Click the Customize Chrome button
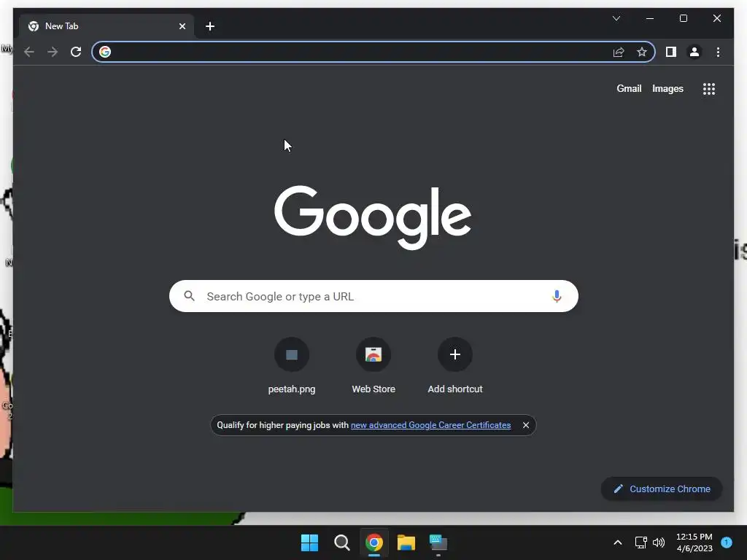The height and width of the screenshot is (560, 747). point(662,489)
